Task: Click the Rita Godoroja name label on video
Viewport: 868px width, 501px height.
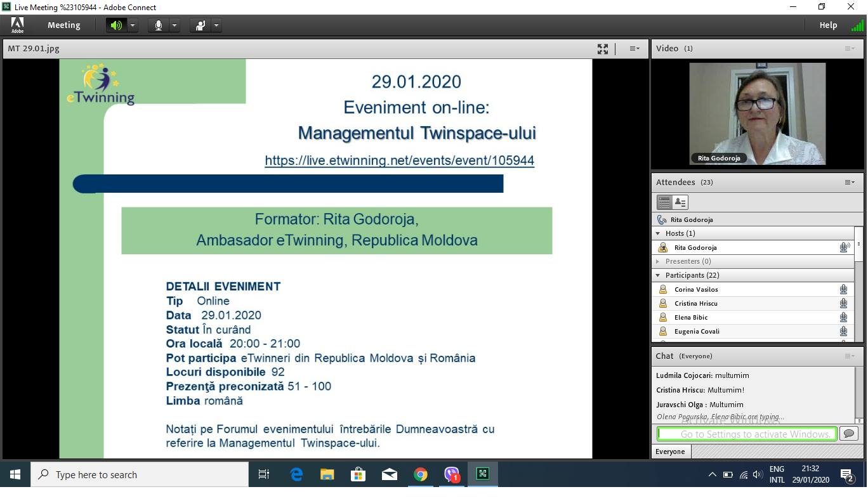Action: pos(719,158)
